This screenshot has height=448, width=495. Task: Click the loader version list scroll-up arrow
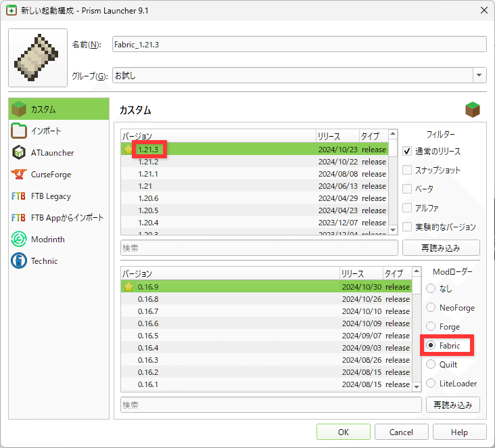(x=417, y=271)
